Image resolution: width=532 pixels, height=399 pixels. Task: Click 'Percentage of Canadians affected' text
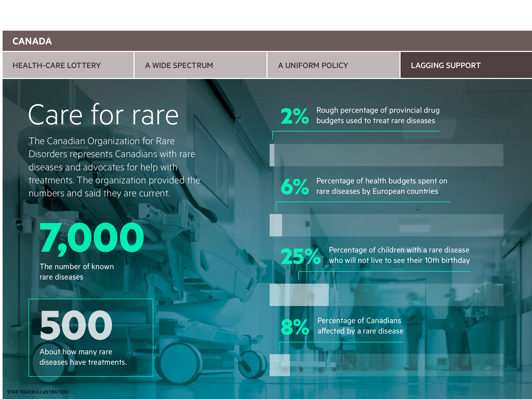[360, 326]
